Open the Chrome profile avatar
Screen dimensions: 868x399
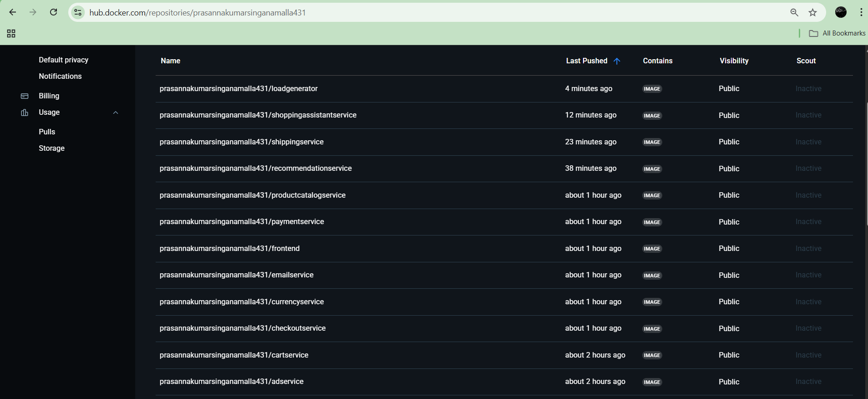[x=841, y=12]
